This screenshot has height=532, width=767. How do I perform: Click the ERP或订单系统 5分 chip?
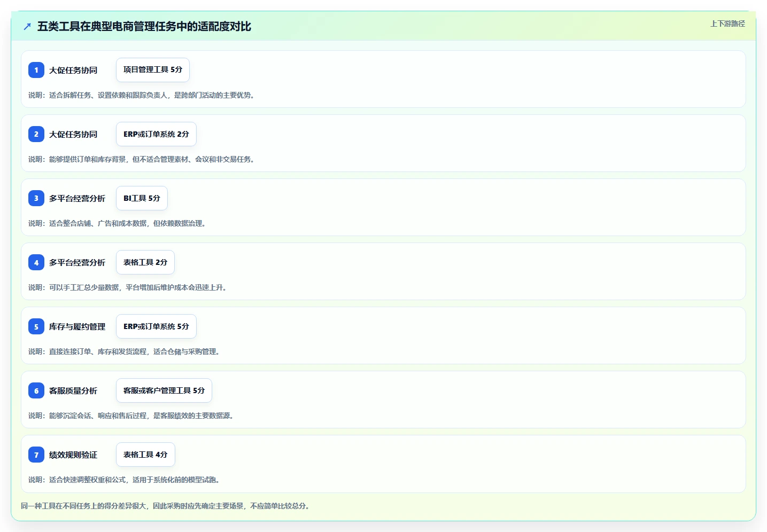pos(156,326)
